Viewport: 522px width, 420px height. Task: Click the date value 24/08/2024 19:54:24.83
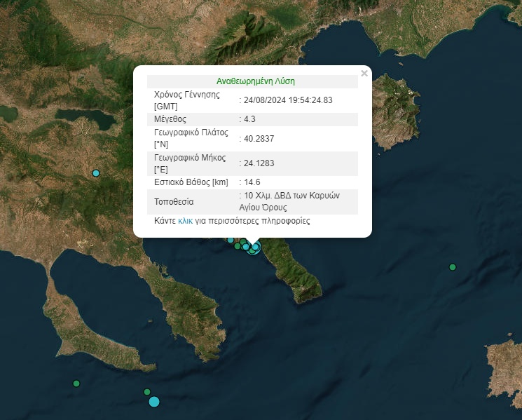click(x=288, y=100)
